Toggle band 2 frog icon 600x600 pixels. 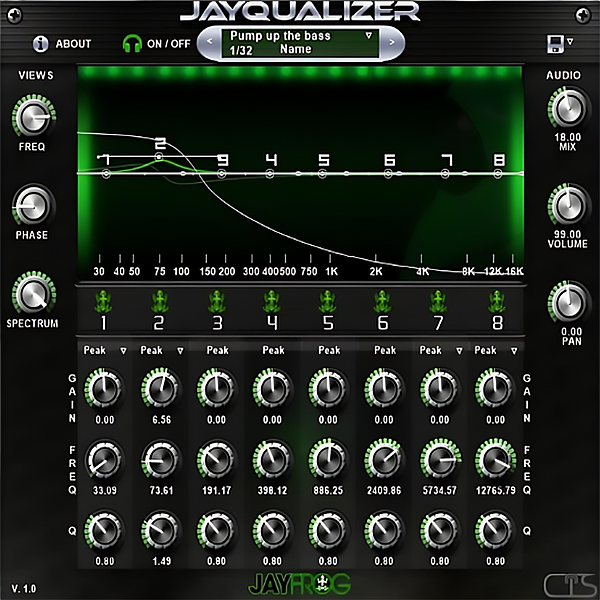(x=159, y=302)
